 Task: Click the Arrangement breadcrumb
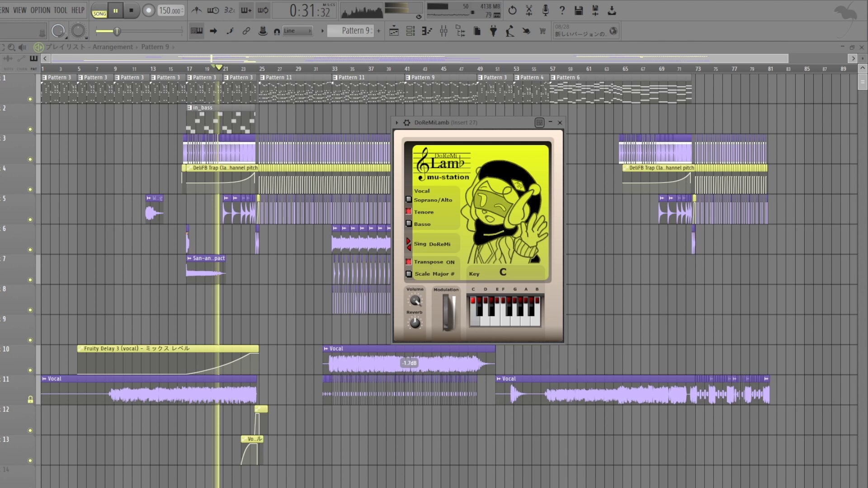[113, 47]
